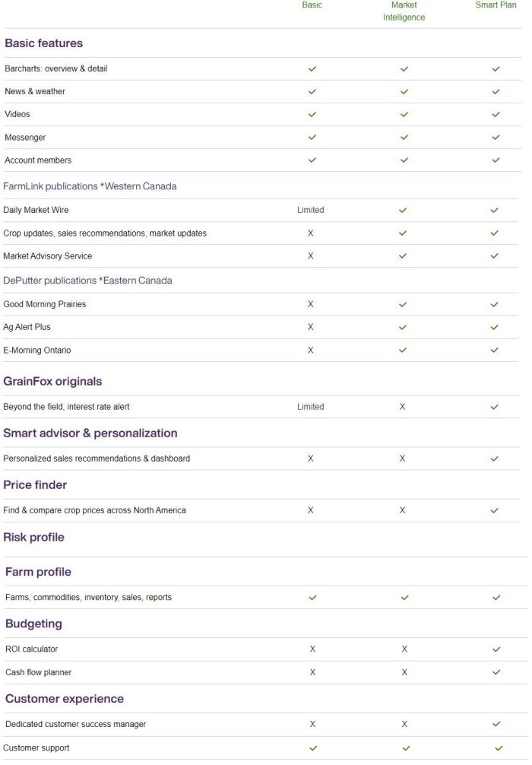Click Smart Plan checkmark for News & weather

496,91
